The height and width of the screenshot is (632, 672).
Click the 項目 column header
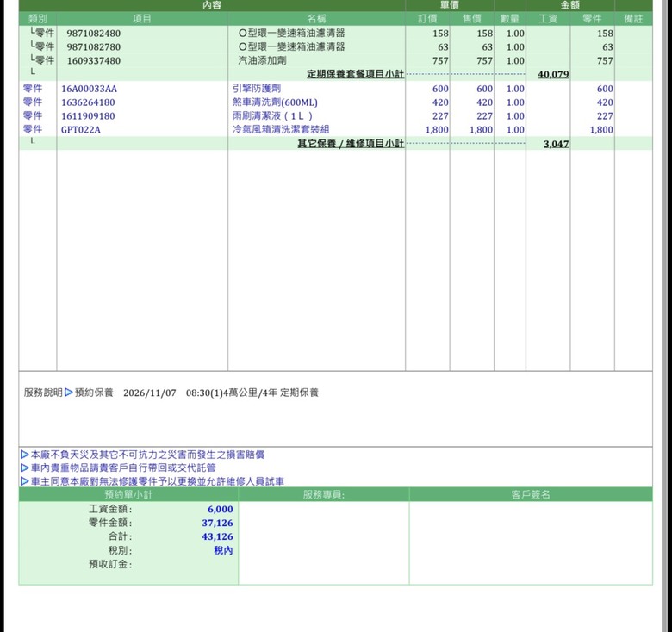142,19
